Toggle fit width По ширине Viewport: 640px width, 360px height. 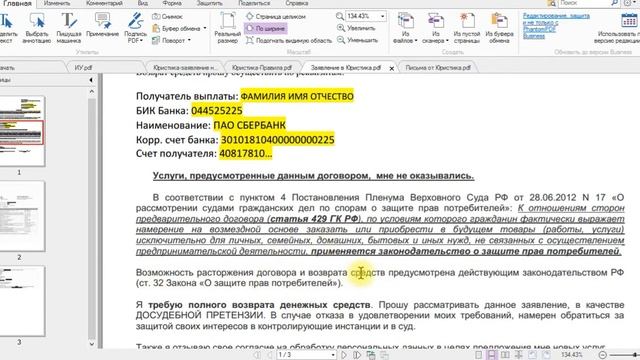coord(266,29)
